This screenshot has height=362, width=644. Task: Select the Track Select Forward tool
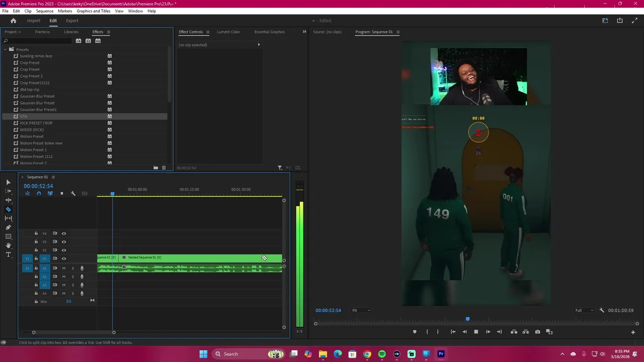8,191
